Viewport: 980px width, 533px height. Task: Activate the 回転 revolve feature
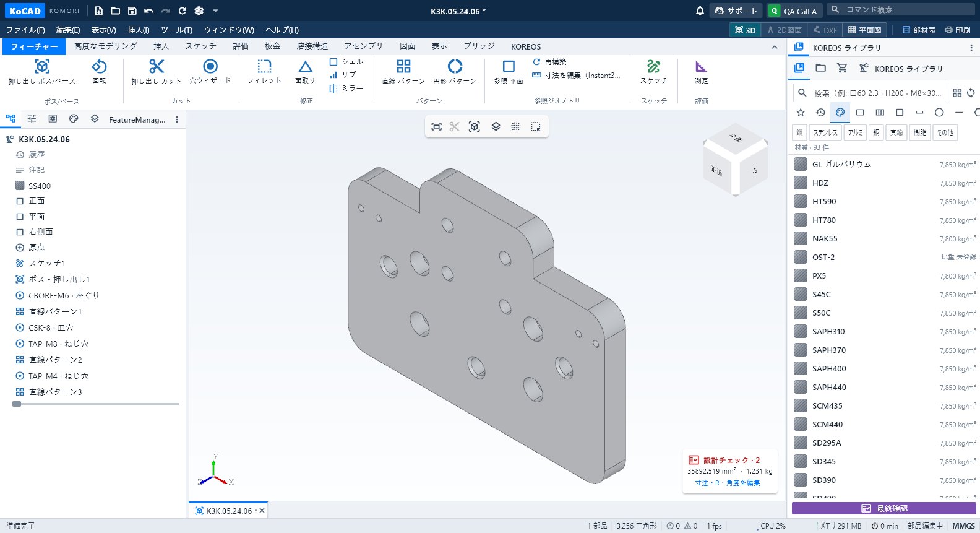(99, 72)
